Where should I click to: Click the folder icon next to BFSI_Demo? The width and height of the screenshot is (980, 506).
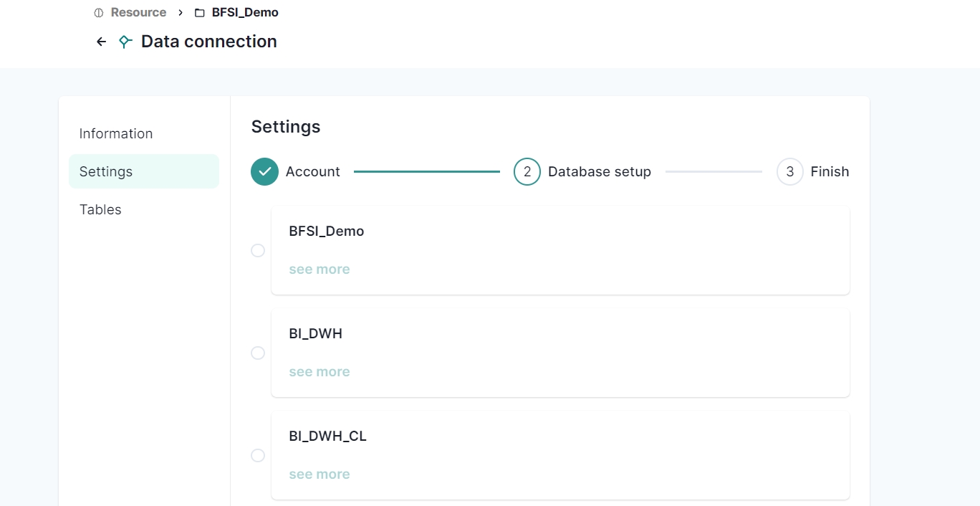pos(200,13)
